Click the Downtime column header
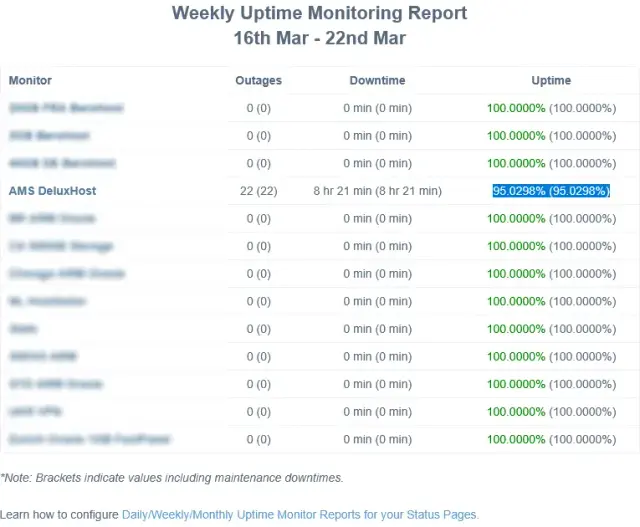640x527 pixels. (378, 80)
